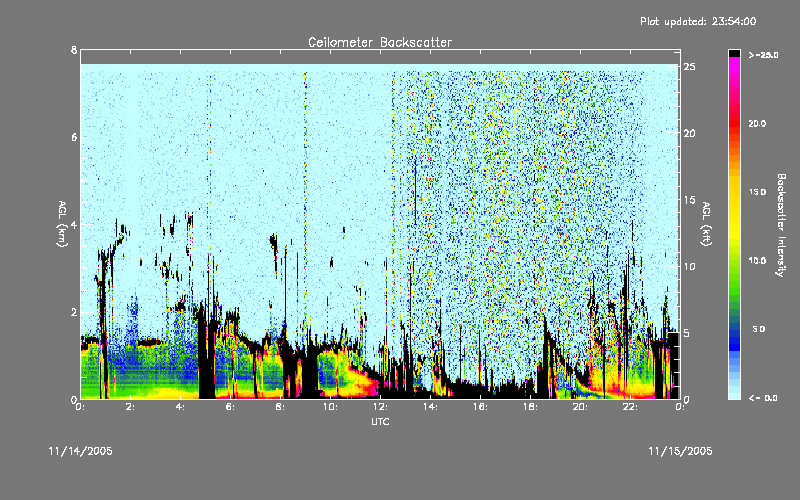
Task: Click the 6 km tick label on the left axis
Action: pyautogui.click(x=74, y=137)
